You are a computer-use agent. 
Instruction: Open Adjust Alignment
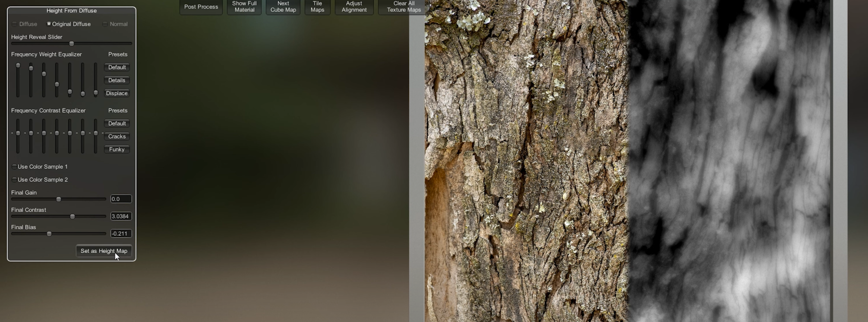(x=354, y=7)
